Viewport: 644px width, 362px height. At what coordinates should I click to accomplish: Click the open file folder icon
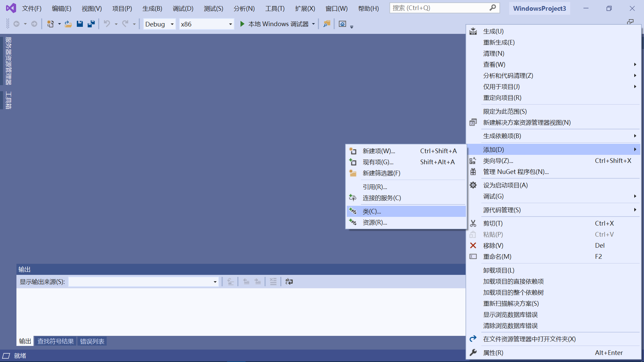[x=68, y=24]
